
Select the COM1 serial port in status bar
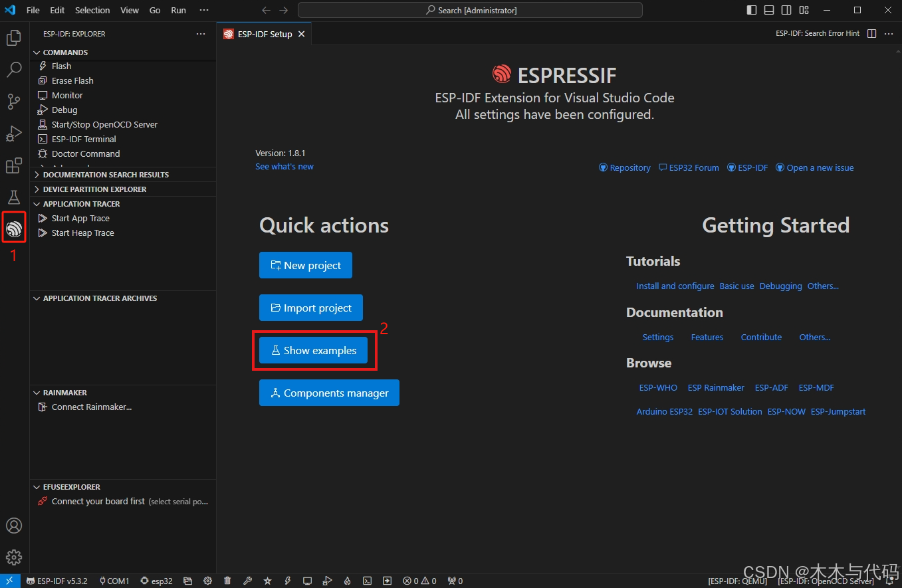click(114, 581)
